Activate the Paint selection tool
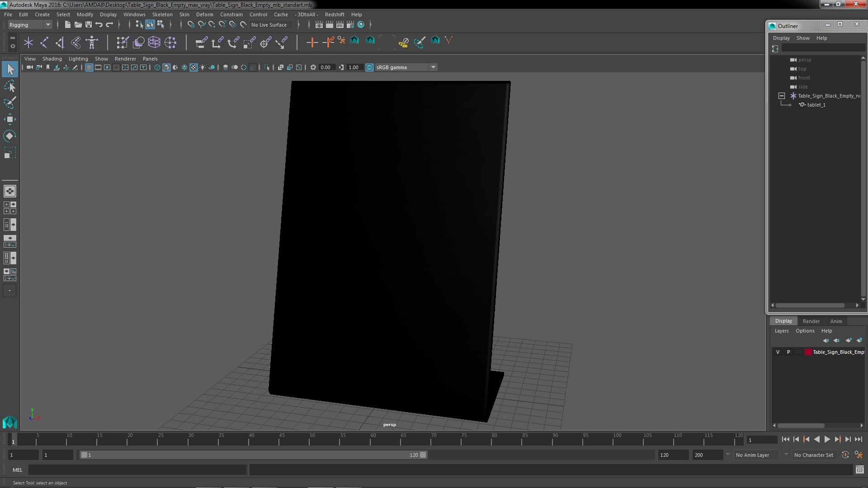This screenshot has height=488, width=868. coord(10,103)
